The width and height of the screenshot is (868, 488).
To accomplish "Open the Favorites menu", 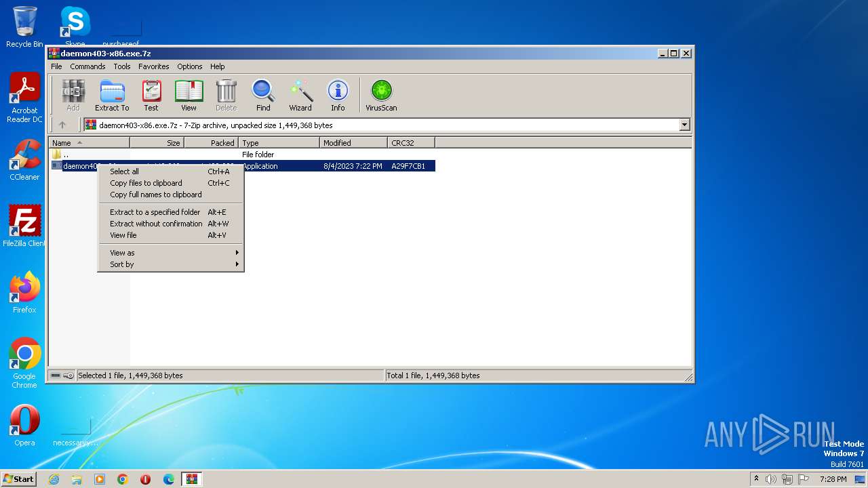I will tap(154, 66).
